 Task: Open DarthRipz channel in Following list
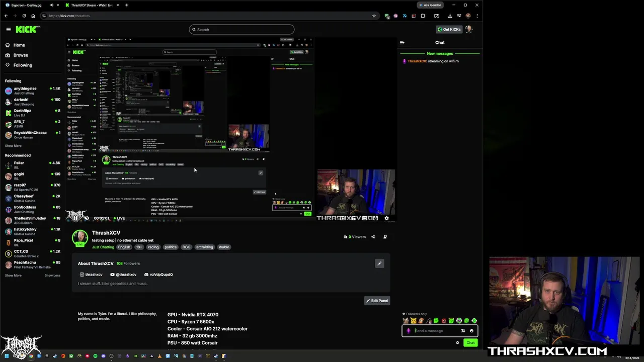click(33, 113)
